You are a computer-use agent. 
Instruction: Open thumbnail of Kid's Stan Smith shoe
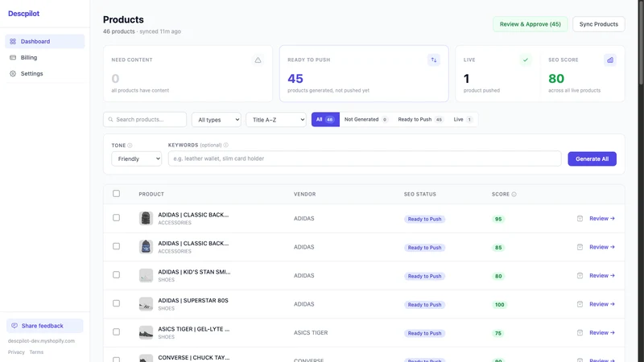(146, 275)
